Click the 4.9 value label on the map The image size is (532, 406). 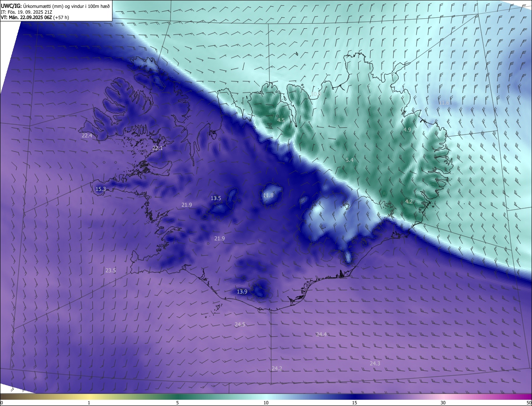(x=407, y=130)
